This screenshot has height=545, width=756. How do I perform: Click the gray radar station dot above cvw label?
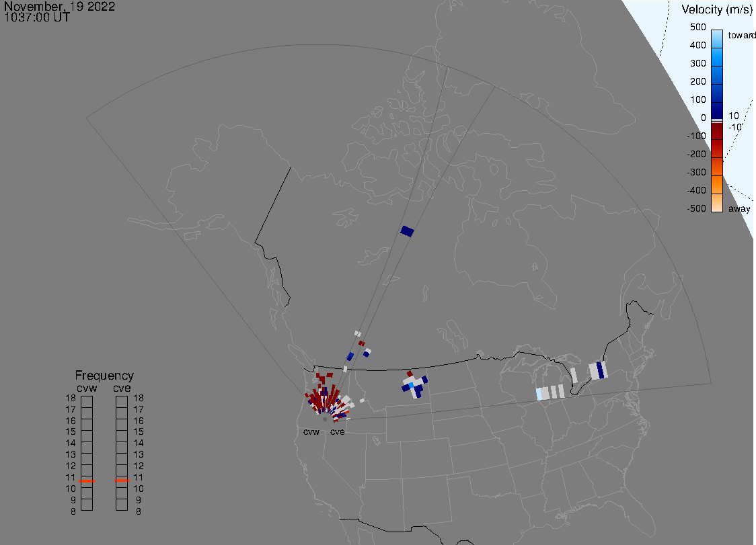click(x=324, y=419)
